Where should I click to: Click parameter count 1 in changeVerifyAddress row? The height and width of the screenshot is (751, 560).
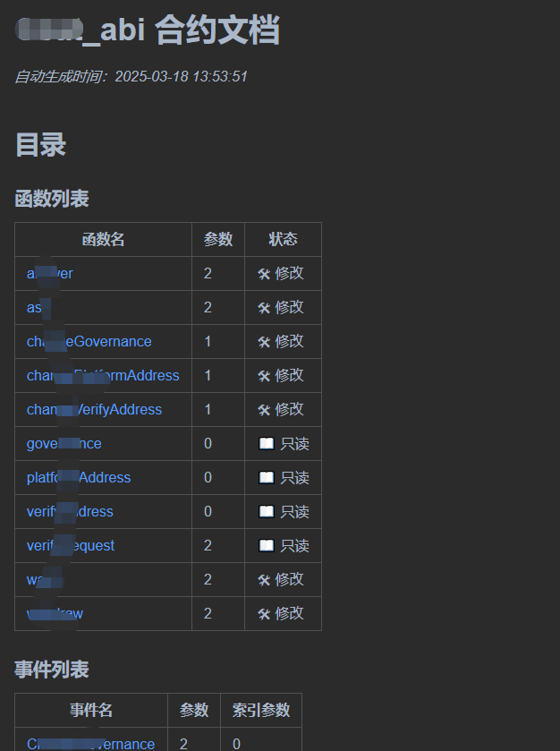[x=208, y=409]
